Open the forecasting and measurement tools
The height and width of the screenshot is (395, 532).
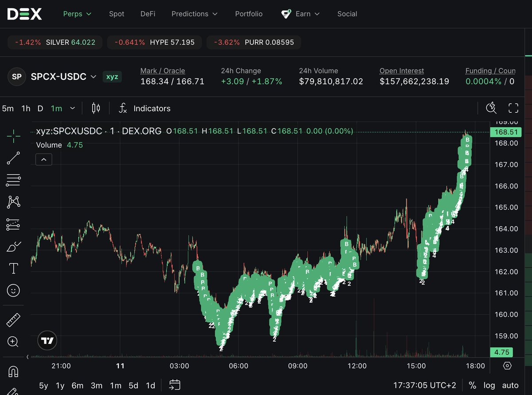coord(13,225)
